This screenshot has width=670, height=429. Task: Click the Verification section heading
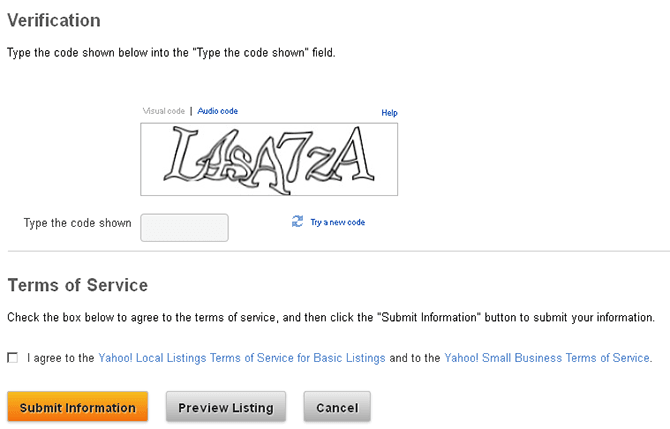[x=54, y=20]
